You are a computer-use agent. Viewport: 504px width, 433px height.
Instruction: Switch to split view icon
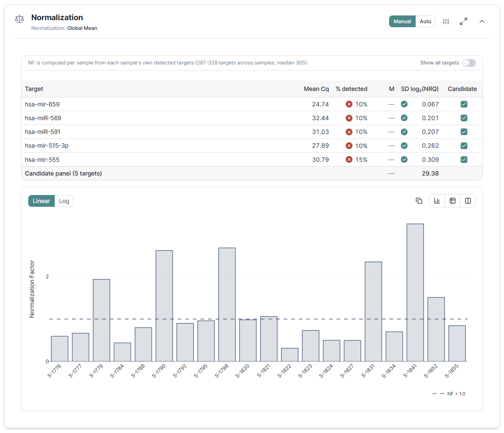[x=468, y=201]
